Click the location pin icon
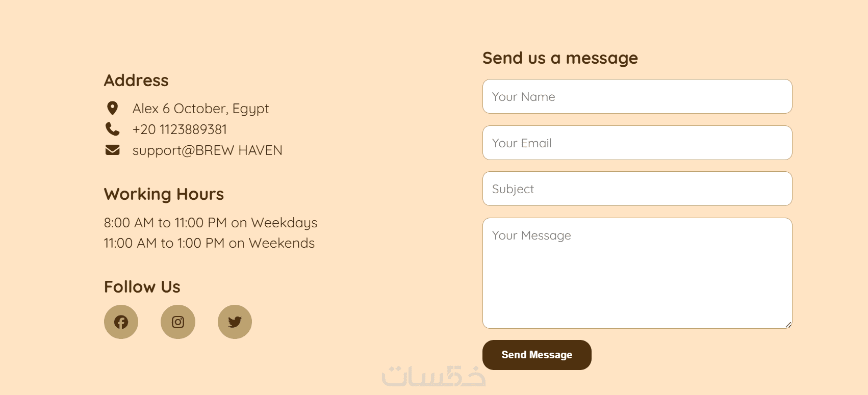 [112, 108]
